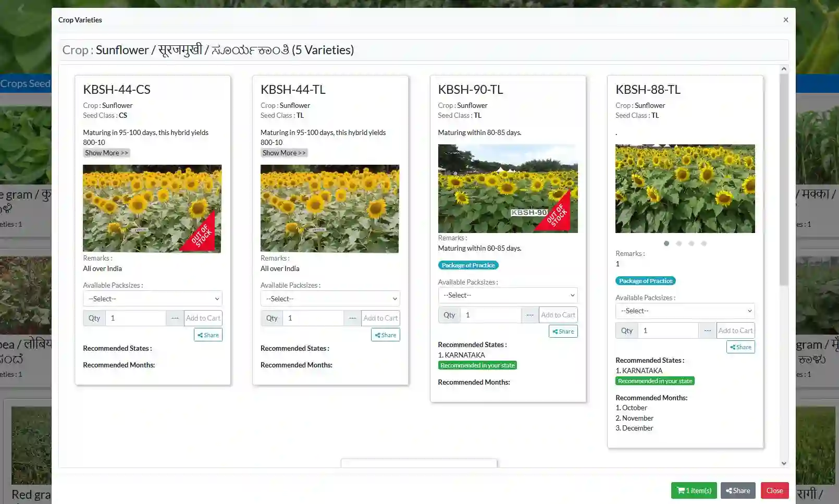Open KBSH-44-TL sunflower image
Screen dimensions: 839x504
pos(330,208)
